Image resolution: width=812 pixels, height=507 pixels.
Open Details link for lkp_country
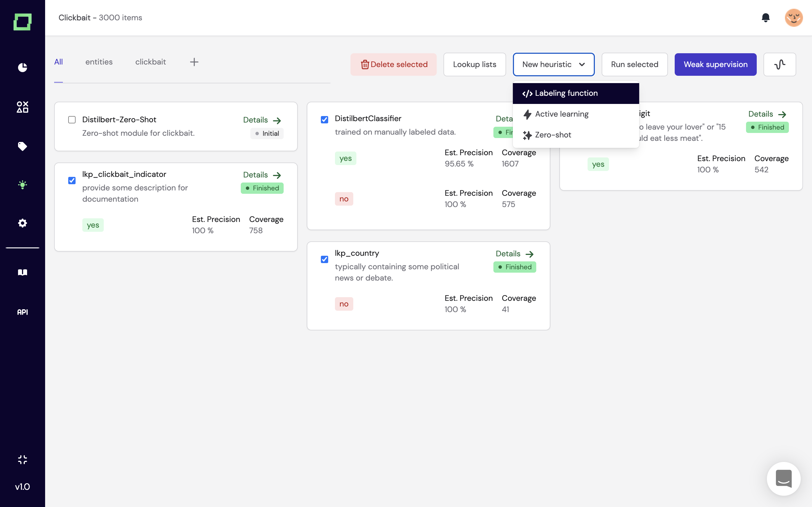point(514,254)
